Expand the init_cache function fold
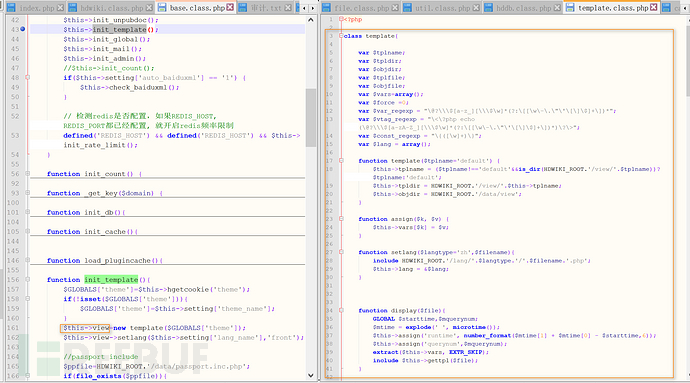 pos(27,231)
